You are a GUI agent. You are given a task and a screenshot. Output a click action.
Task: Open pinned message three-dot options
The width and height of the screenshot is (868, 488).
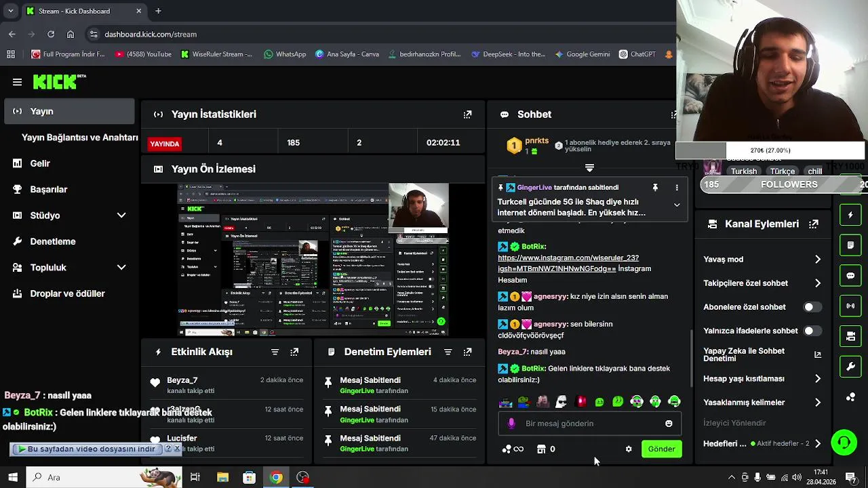pos(677,188)
